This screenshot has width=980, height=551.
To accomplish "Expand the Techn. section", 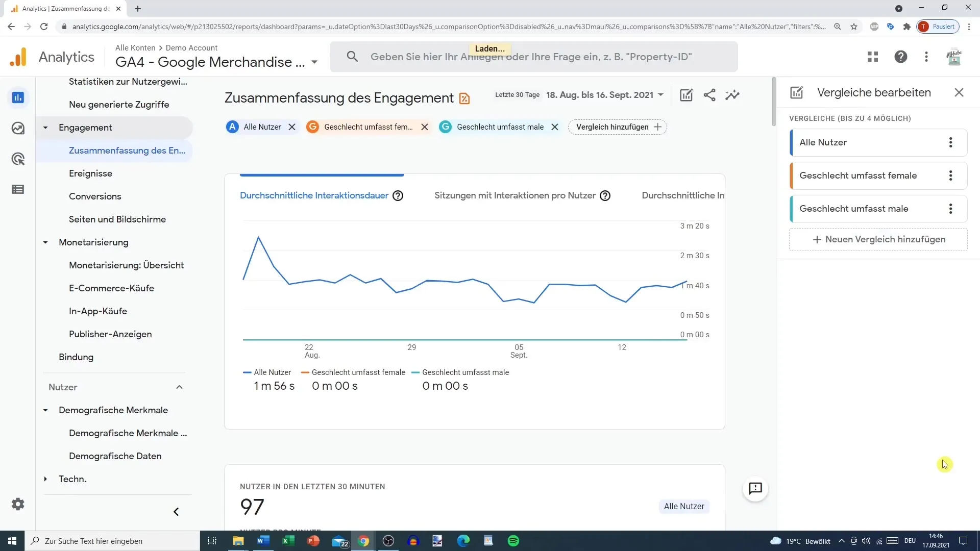I will tap(45, 479).
